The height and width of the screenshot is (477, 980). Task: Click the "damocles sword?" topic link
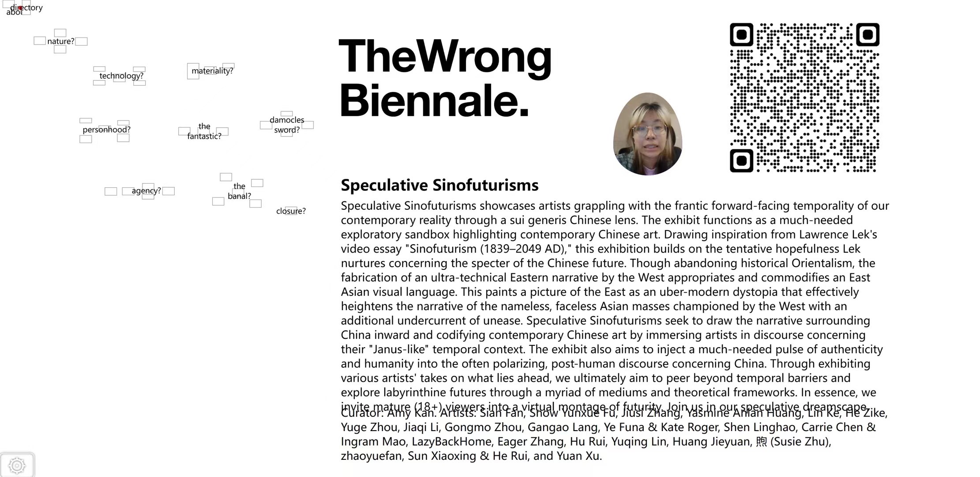coord(287,125)
